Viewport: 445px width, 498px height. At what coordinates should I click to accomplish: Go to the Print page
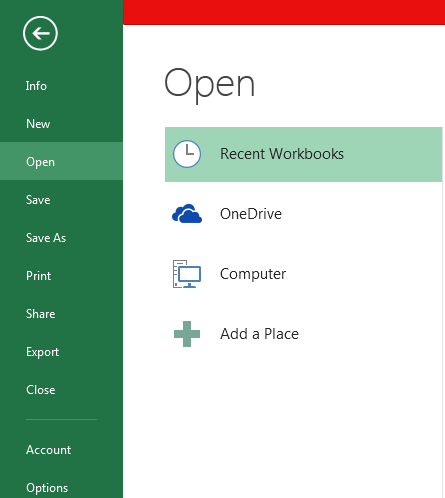61,276
